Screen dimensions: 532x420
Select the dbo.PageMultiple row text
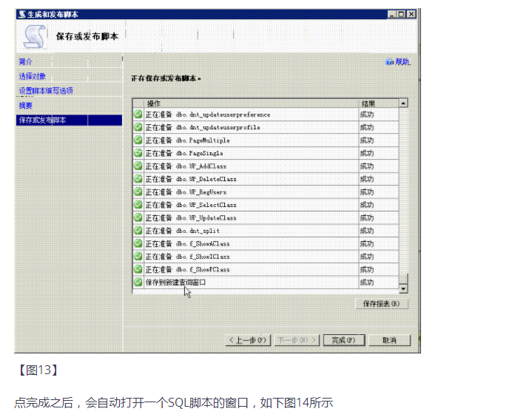[x=188, y=140]
